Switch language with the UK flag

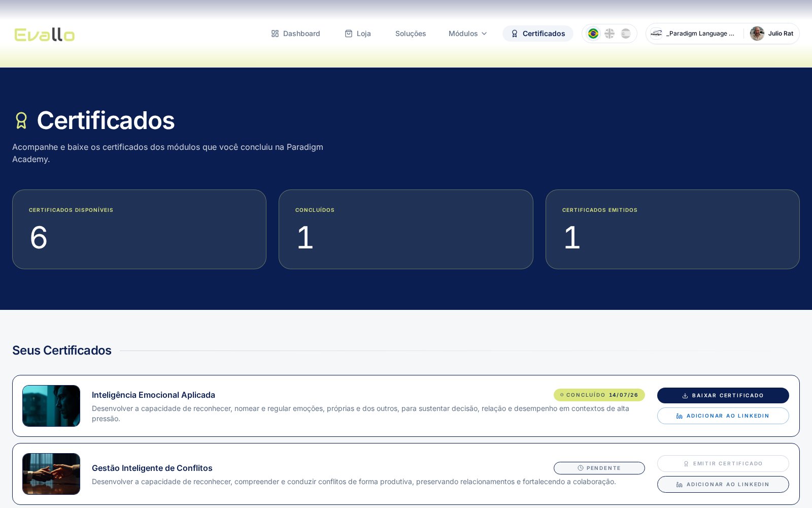point(610,34)
